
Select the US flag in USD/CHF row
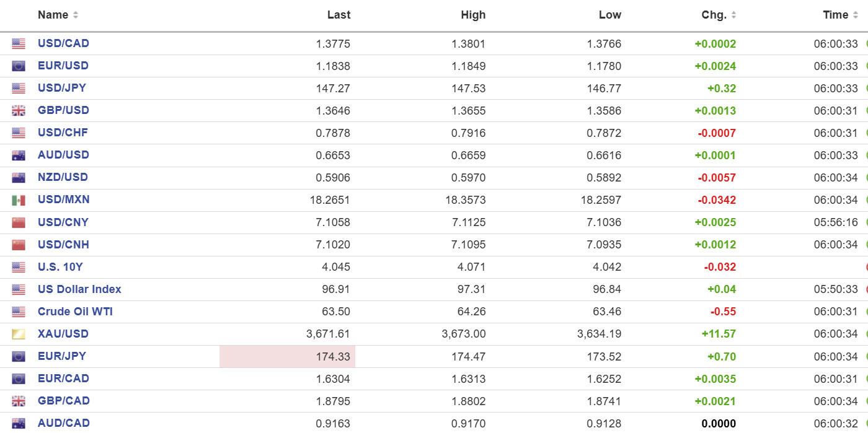(x=19, y=133)
